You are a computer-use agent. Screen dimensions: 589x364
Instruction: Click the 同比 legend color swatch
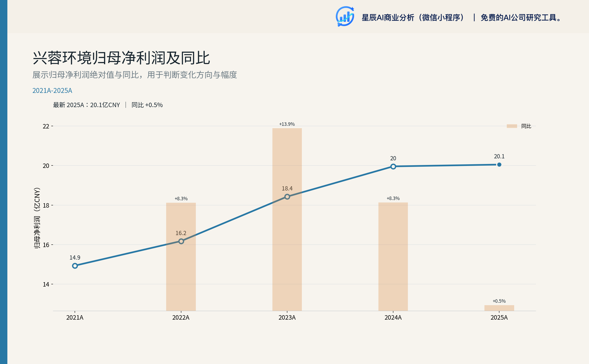pos(512,126)
